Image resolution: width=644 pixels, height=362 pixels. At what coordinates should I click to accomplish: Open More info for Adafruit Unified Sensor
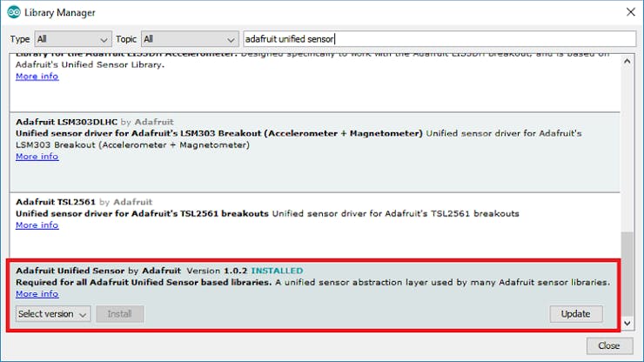pos(37,294)
